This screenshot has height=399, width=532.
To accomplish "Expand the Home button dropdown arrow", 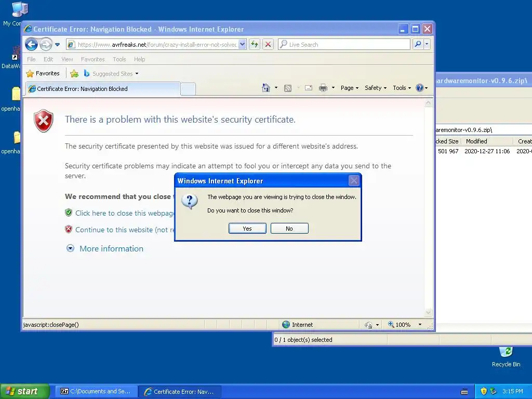I will click(x=276, y=88).
